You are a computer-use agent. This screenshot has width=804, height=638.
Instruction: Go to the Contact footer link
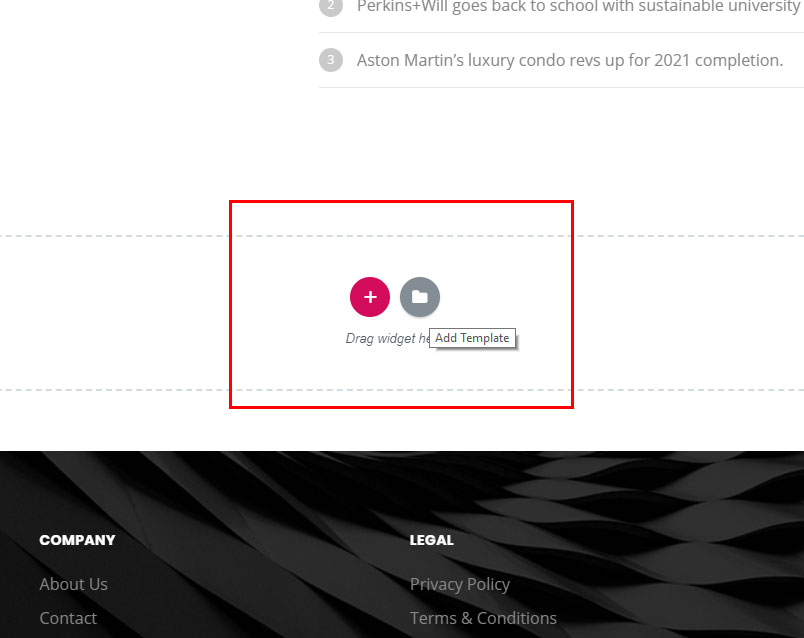pos(68,618)
